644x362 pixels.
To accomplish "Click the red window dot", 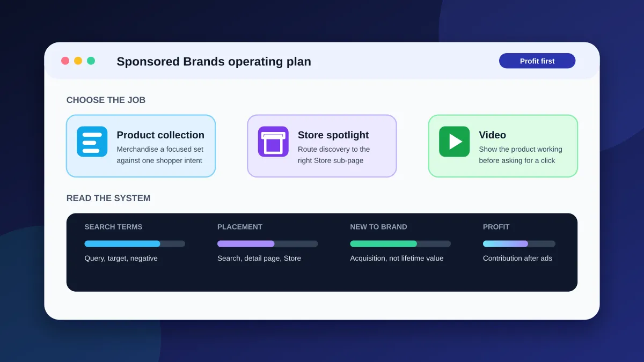I will (65, 61).
